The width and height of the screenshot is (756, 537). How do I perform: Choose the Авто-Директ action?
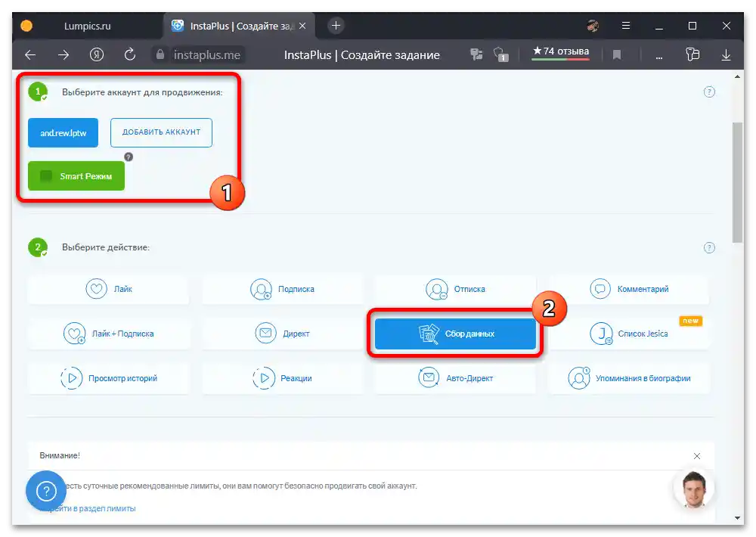[456, 378]
